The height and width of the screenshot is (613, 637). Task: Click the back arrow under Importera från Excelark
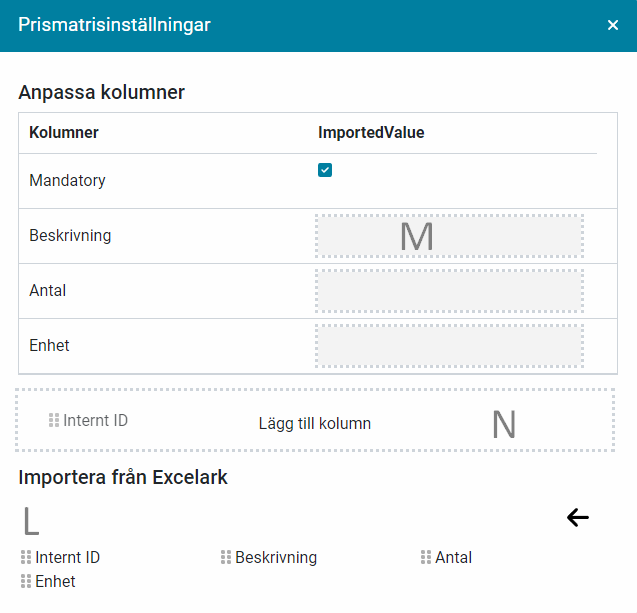(578, 517)
